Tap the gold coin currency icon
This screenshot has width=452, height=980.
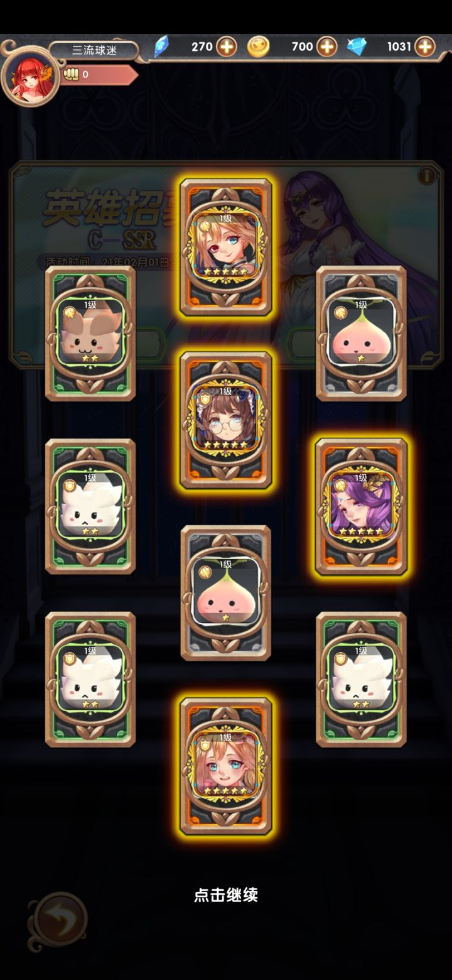(x=258, y=46)
